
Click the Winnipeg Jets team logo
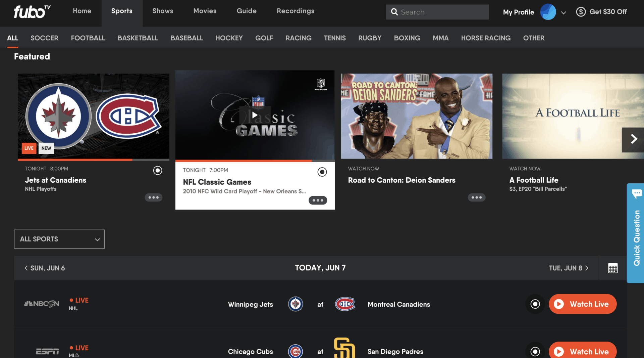296,304
